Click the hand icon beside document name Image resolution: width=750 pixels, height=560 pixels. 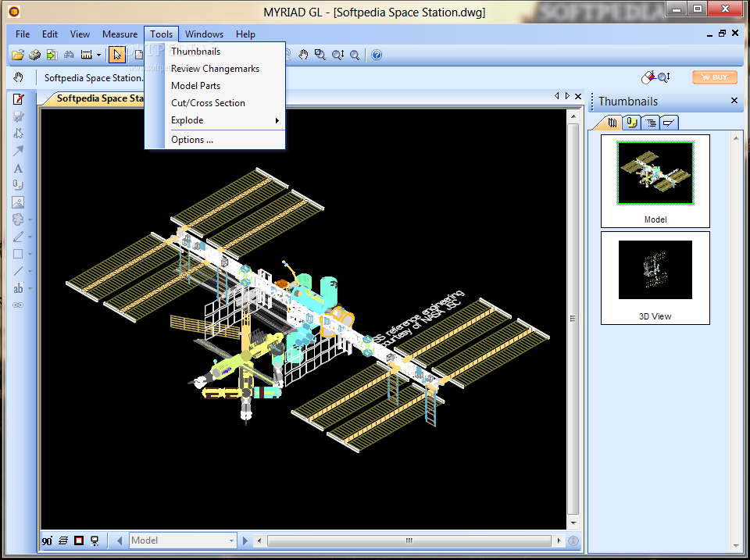pos(18,77)
